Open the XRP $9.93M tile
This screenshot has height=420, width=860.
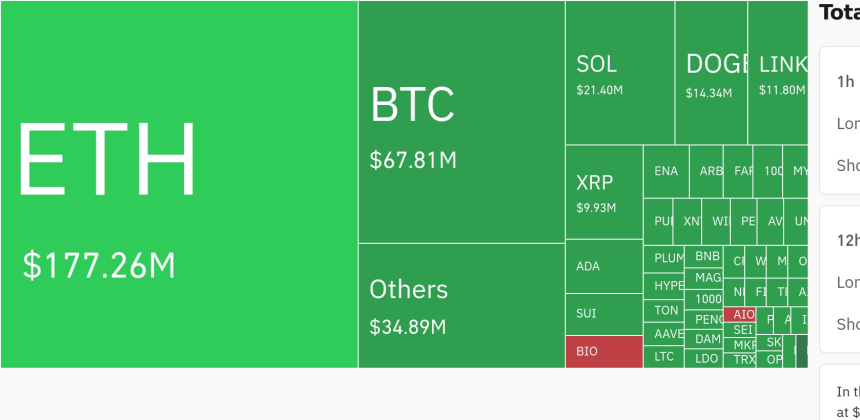click(603, 192)
